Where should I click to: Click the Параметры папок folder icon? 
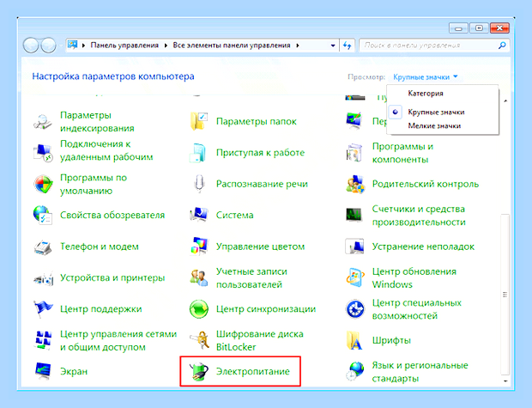(199, 121)
